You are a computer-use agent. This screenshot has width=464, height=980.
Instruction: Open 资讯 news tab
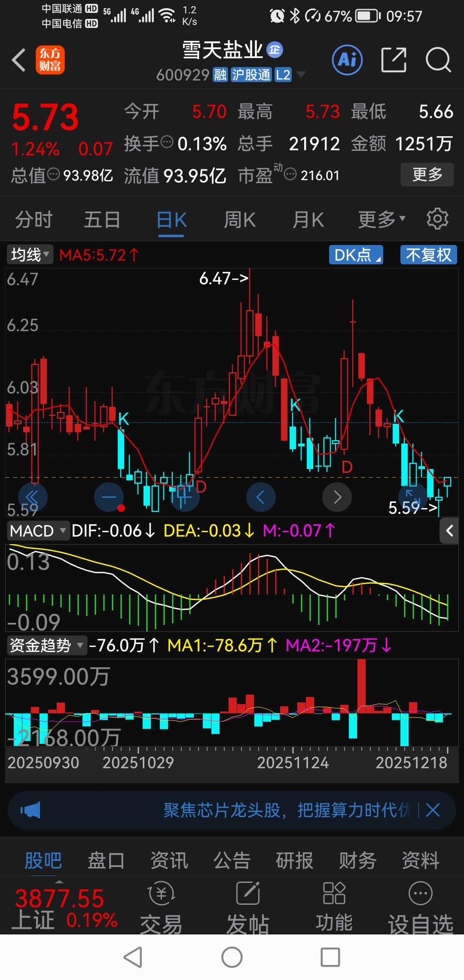pyautogui.click(x=169, y=861)
